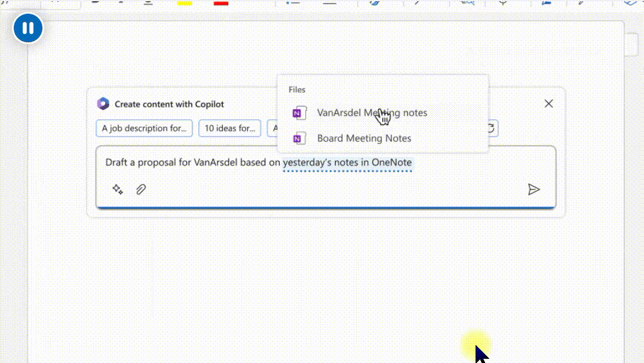Click the OneNote icon beside Board Meeting Notes

299,139
